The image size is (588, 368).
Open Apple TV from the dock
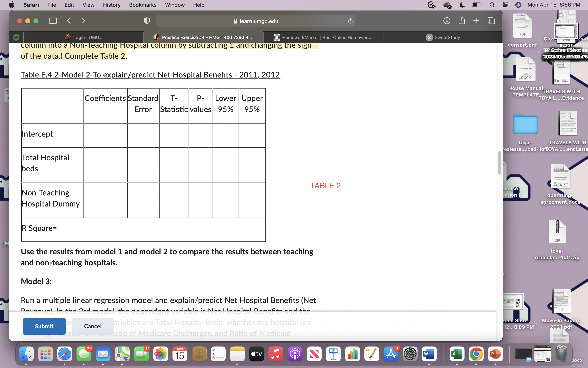(x=257, y=354)
